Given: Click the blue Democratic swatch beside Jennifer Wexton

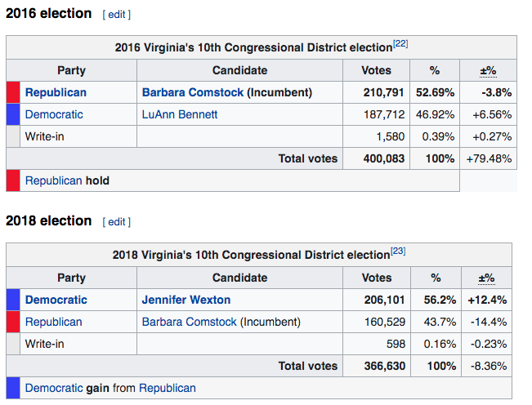Looking at the screenshot, I should (12, 300).
